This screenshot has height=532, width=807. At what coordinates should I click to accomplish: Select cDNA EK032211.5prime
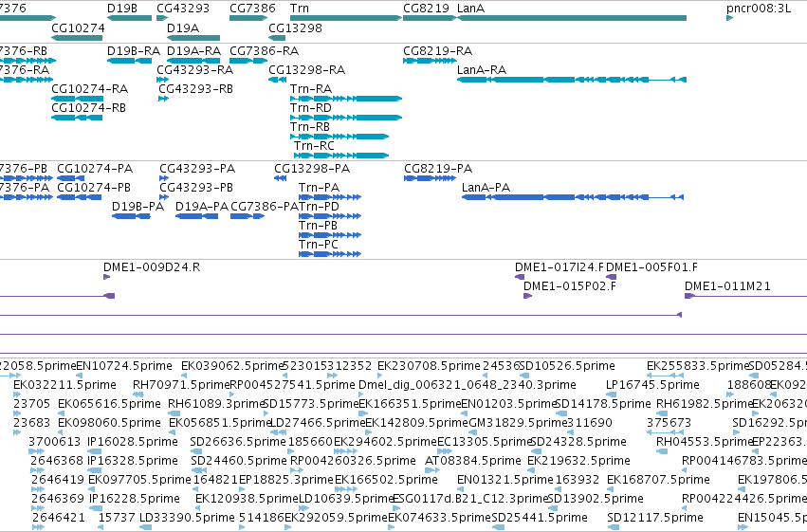pyautogui.click(x=64, y=385)
